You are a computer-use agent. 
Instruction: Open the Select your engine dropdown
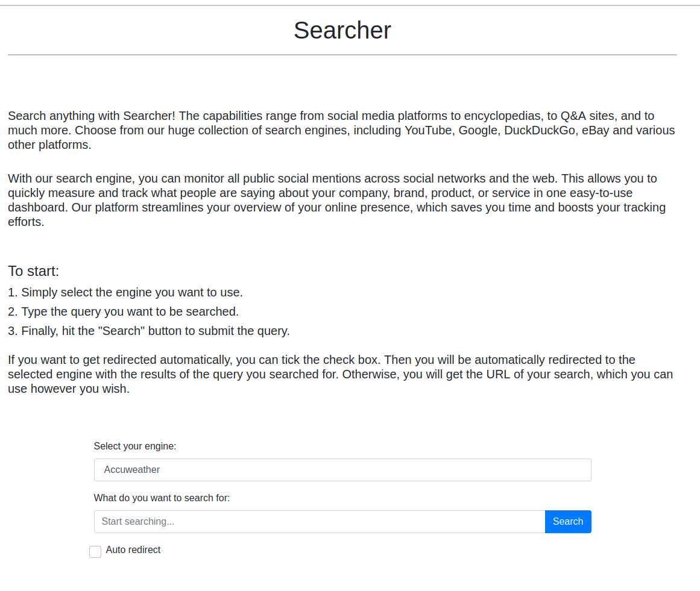[x=342, y=470]
